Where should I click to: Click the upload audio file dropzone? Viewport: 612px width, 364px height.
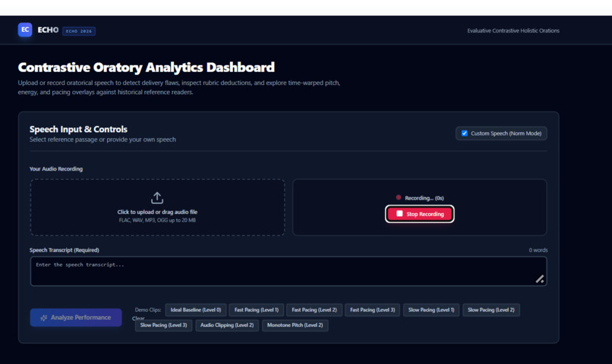click(x=157, y=207)
